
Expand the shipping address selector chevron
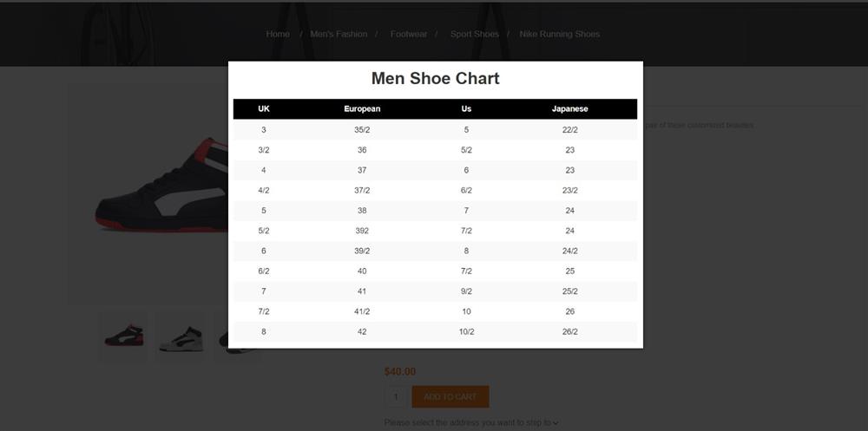(x=556, y=423)
